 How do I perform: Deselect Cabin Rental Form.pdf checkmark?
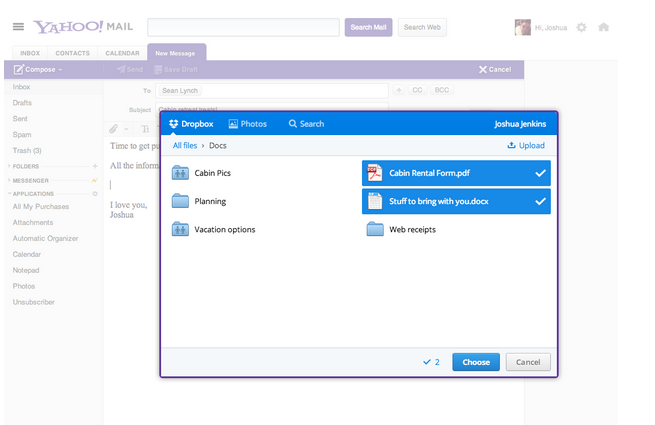(540, 173)
